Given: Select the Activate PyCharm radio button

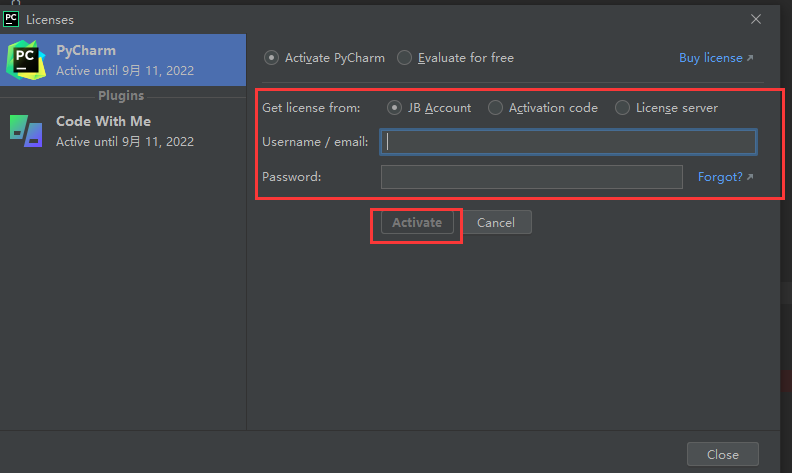Looking at the screenshot, I should tap(271, 58).
